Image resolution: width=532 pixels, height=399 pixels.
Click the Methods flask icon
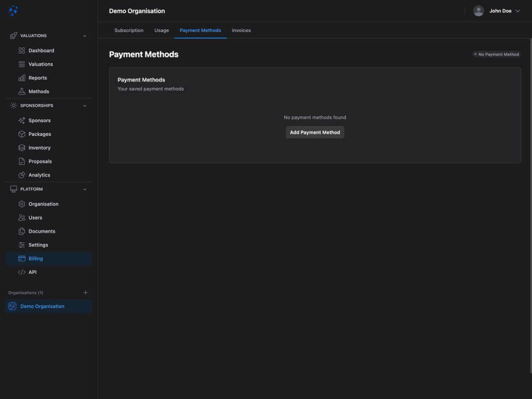coord(21,91)
